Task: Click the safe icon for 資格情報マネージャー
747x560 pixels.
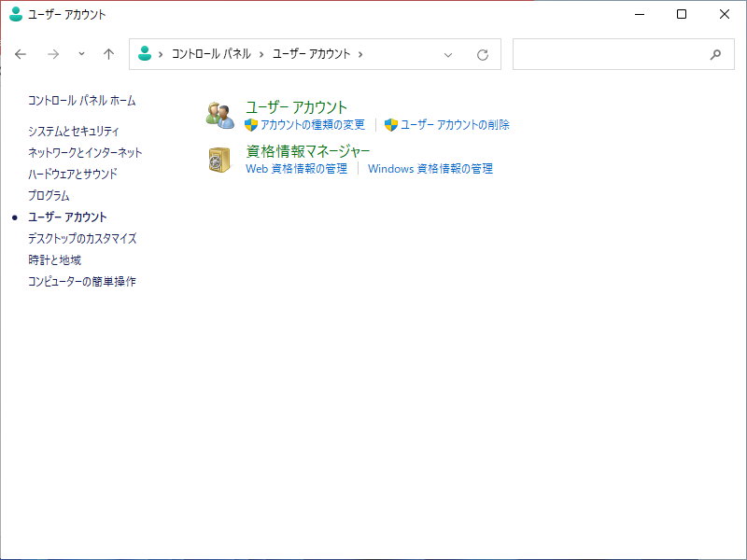Action: click(x=219, y=160)
